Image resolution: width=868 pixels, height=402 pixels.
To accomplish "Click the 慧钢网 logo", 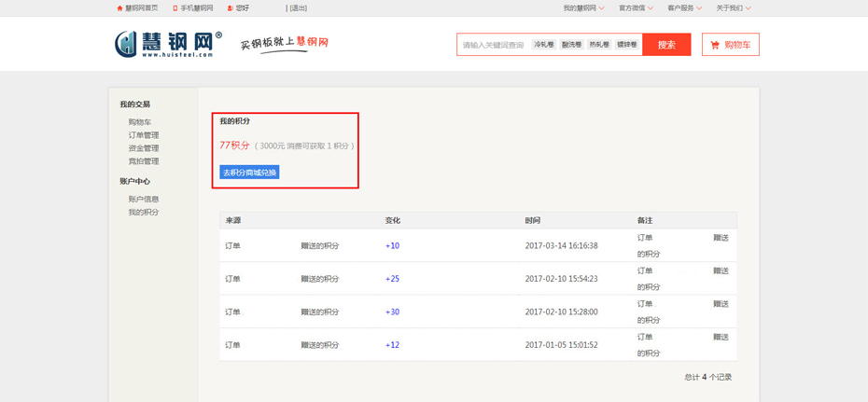I will pyautogui.click(x=168, y=44).
